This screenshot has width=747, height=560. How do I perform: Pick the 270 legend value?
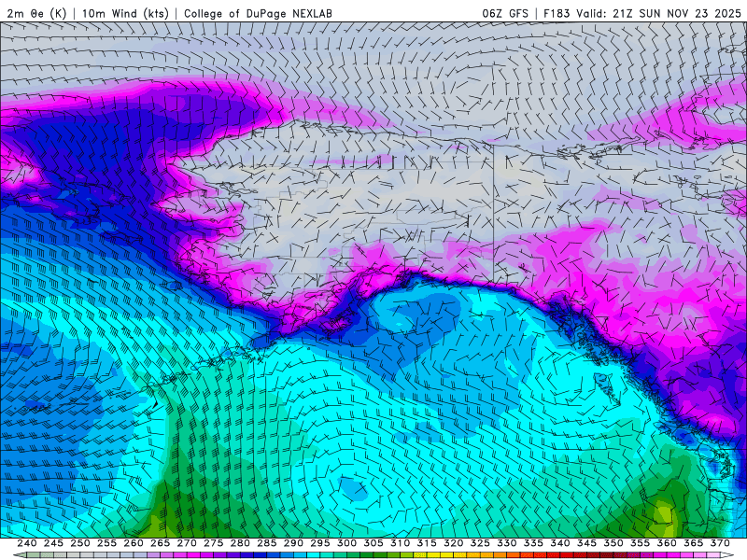(187, 543)
